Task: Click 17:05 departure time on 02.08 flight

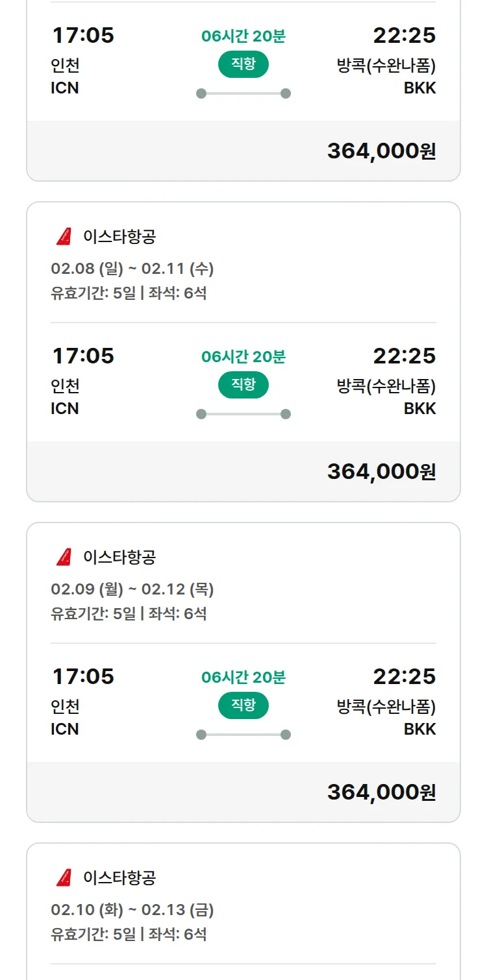Action: 83,356
